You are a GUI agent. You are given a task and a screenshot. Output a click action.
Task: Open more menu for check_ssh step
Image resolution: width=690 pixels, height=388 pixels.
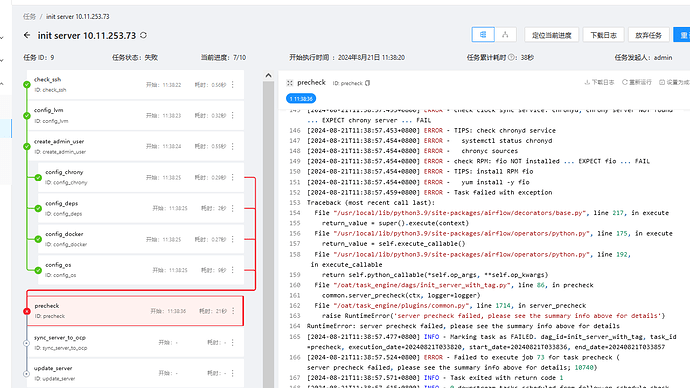(x=233, y=84)
